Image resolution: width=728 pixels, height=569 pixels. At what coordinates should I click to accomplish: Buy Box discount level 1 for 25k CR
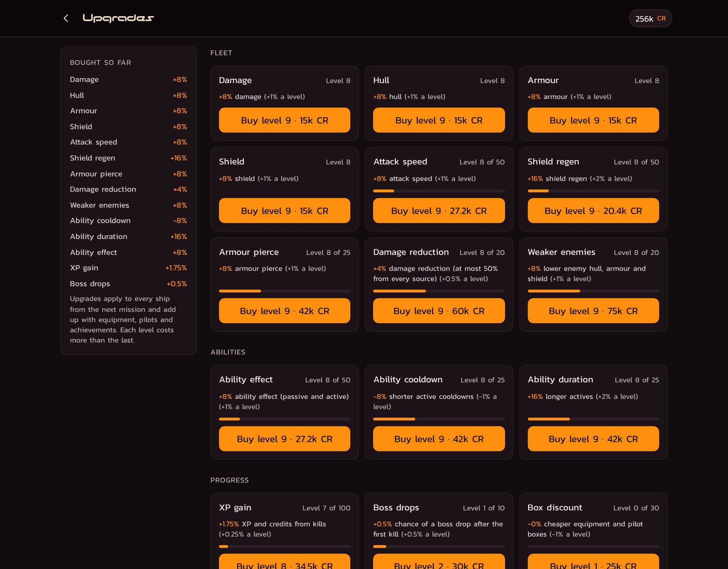[593, 561]
